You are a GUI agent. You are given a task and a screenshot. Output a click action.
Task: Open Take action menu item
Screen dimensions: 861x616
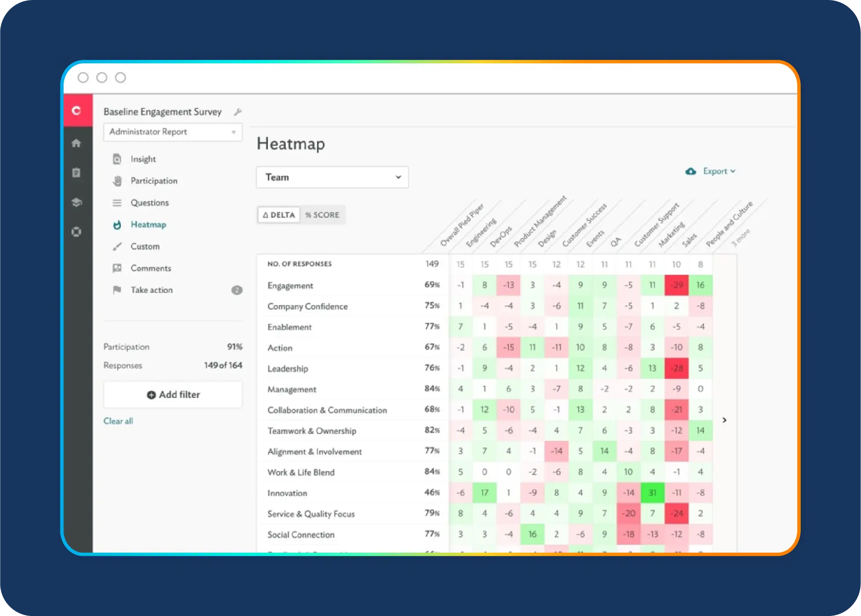point(151,290)
